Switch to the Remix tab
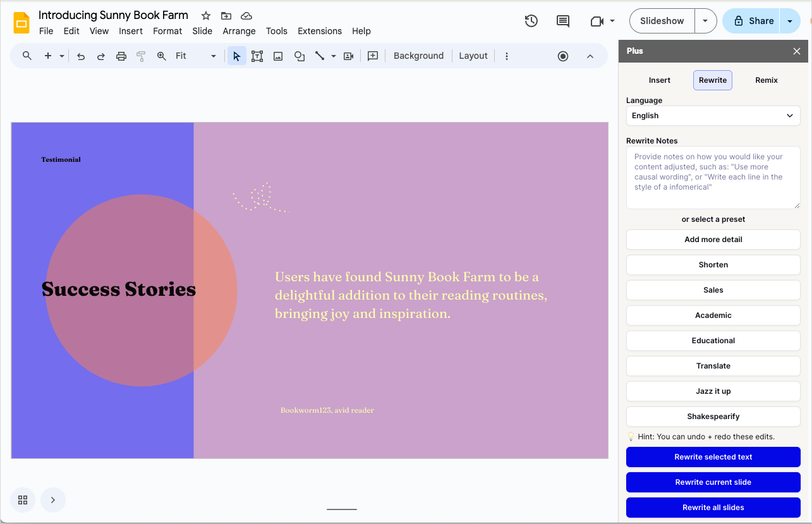Screen dimensions: 812x524 click(766, 80)
